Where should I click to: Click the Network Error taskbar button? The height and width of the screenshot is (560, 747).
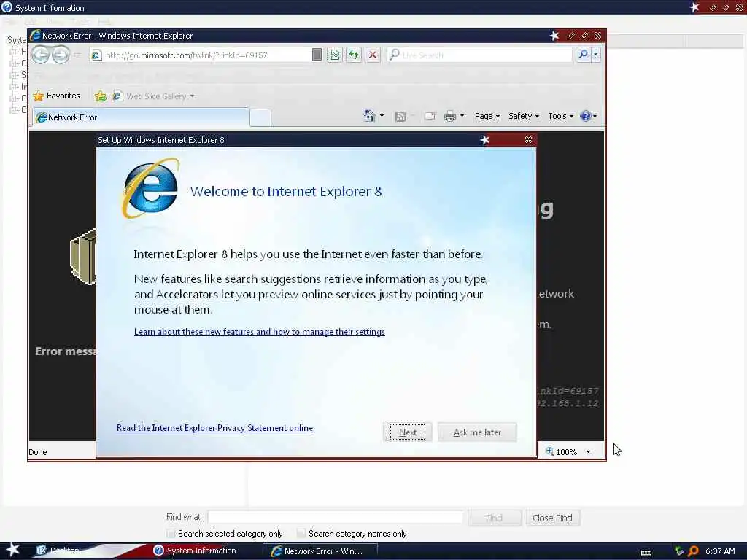pyautogui.click(x=320, y=551)
